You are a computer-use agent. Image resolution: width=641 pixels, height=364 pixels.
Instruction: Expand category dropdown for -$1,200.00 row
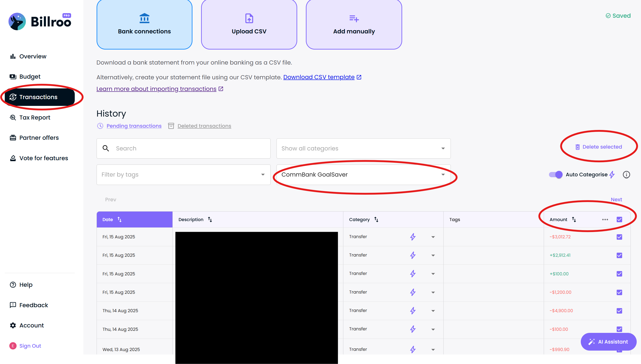click(433, 292)
